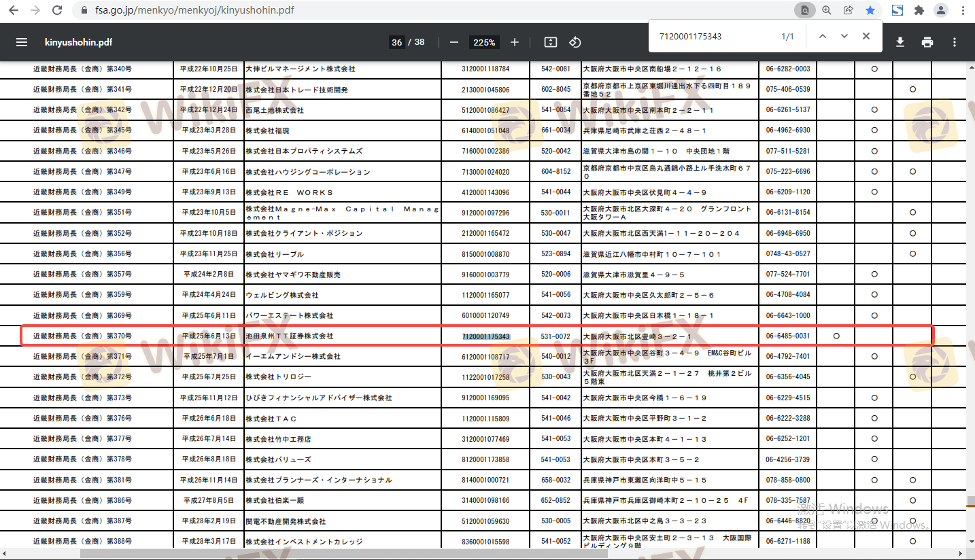Screen dimensions: 975x560
Task: Jump to next find result
Action: (x=844, y=36)
